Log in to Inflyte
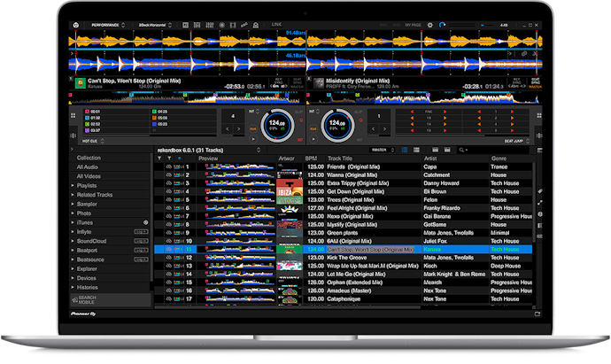 [x=141, y=231]
